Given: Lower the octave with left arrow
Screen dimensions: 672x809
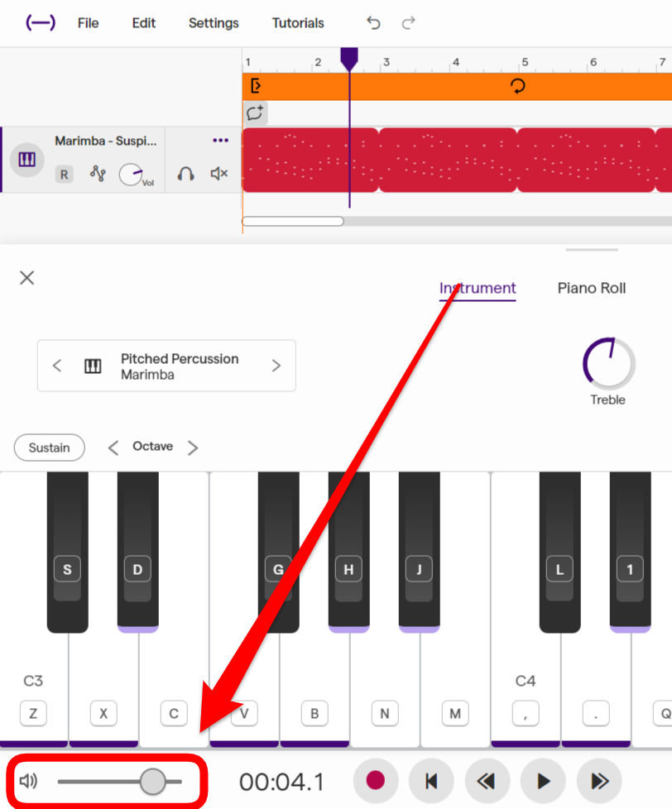Looking at the screenshot, I should [x=113, y=448].
